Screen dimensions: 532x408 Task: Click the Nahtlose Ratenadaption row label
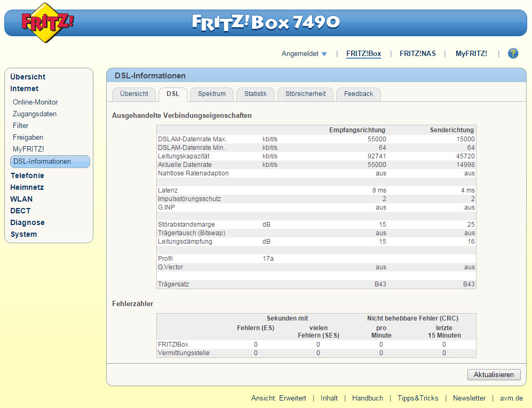pos(193,173)
